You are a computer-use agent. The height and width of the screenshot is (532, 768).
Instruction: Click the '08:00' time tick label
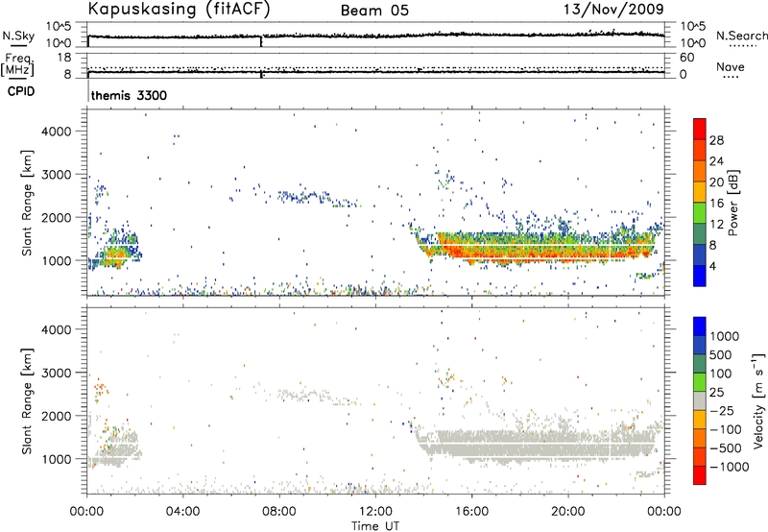(279, 512)
